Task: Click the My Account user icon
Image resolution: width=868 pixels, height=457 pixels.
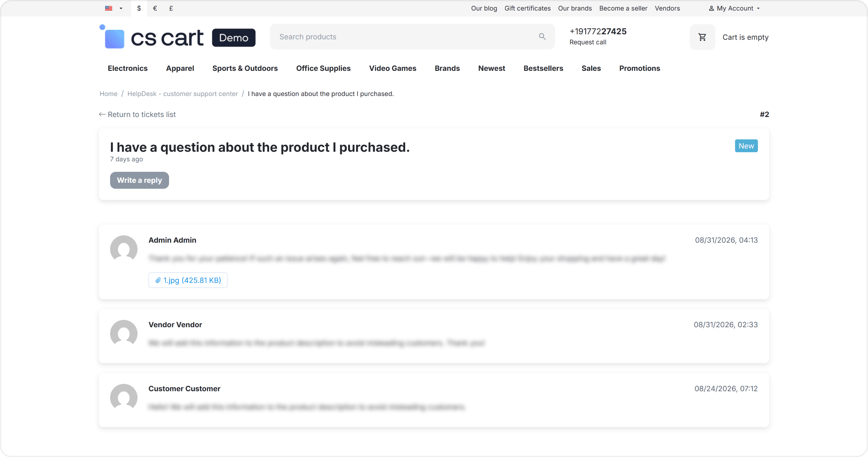Action: pos(711,8)
